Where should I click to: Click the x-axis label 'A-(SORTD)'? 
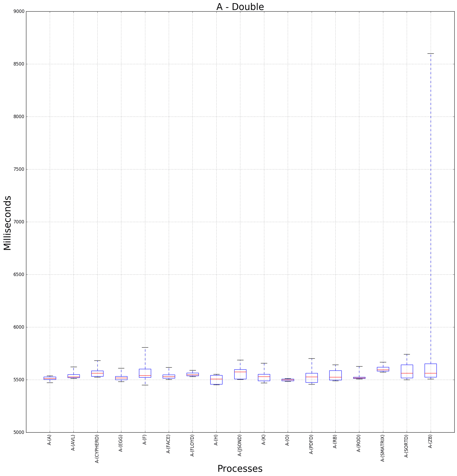tap(406, 446)
